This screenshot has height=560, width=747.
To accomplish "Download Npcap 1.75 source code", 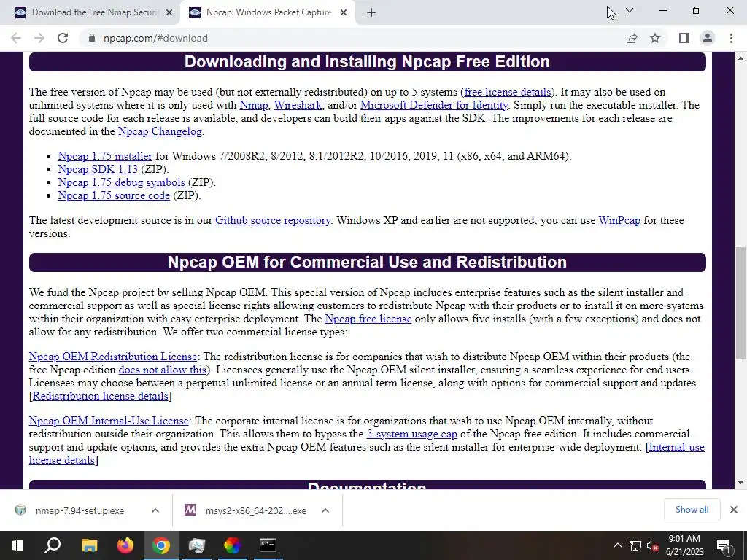I will tap(114, 195).
